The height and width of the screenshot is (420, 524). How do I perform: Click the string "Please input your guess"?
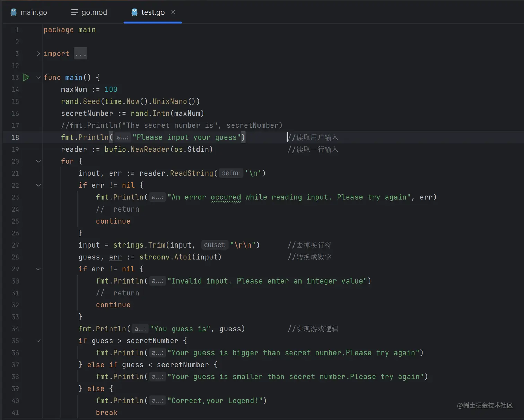pos(187,137)
